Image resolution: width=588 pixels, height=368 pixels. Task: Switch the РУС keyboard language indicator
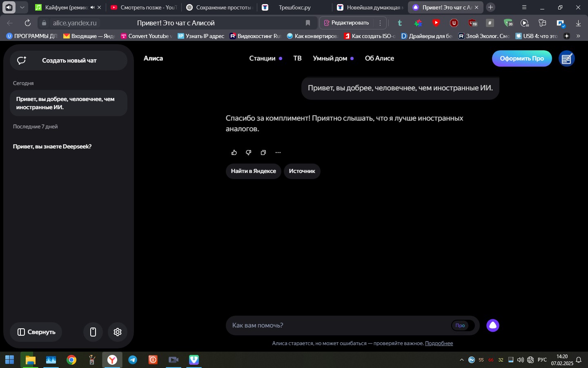[x=542, y=360]
